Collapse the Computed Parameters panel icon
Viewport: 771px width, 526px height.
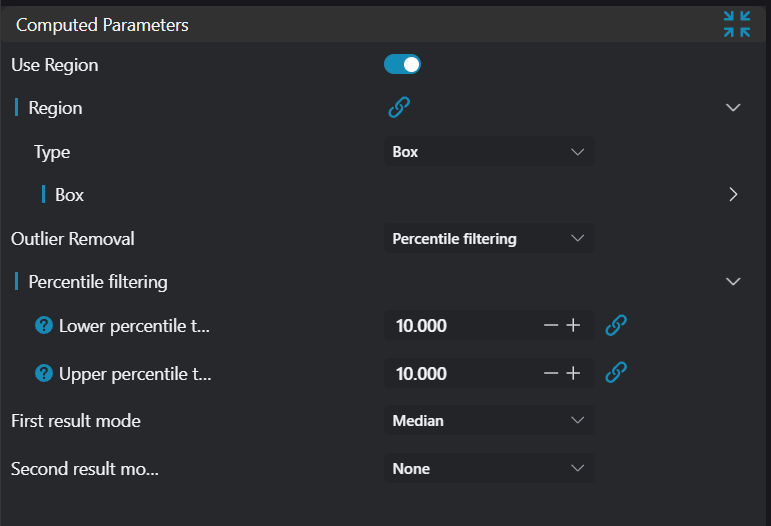click(x=736, y=25)
